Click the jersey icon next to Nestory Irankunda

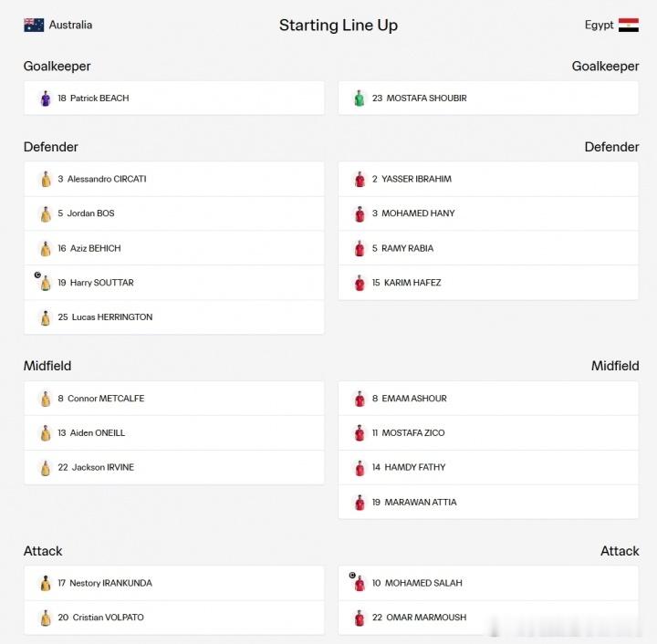pyautogui.click(x=46, y=583)
